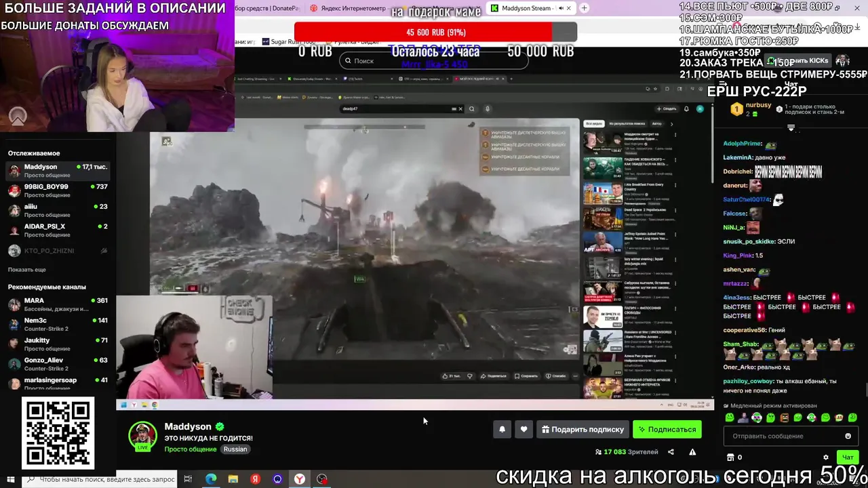Click the Windows taskbar search box

click(100, 479)
